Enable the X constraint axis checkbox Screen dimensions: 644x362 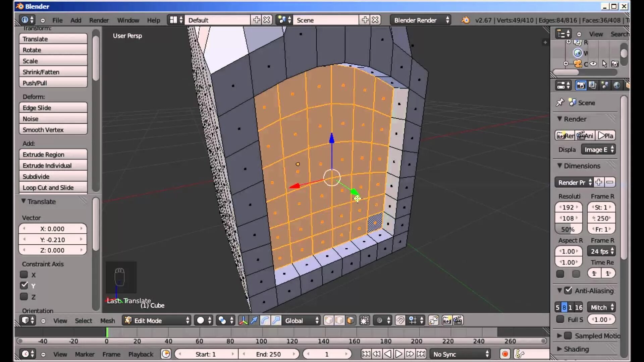(24, 275)
